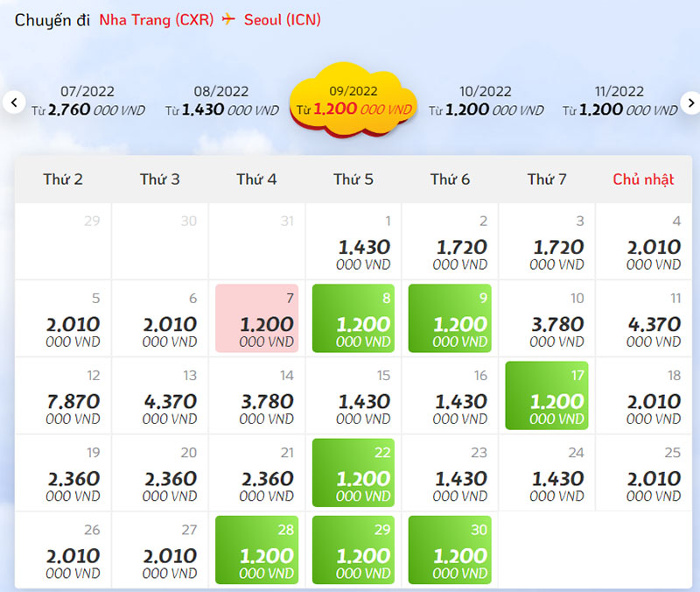This screenshot has height=592, width=700.
Task: Select green cheapest date 17
Action: (x=547, y=396)
